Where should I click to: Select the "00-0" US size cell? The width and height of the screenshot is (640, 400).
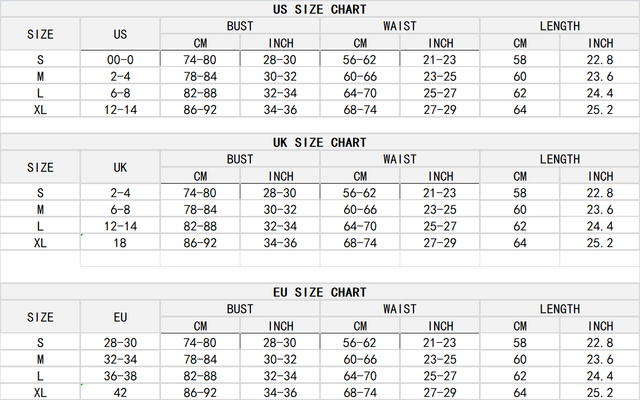(x=121, y=60)
